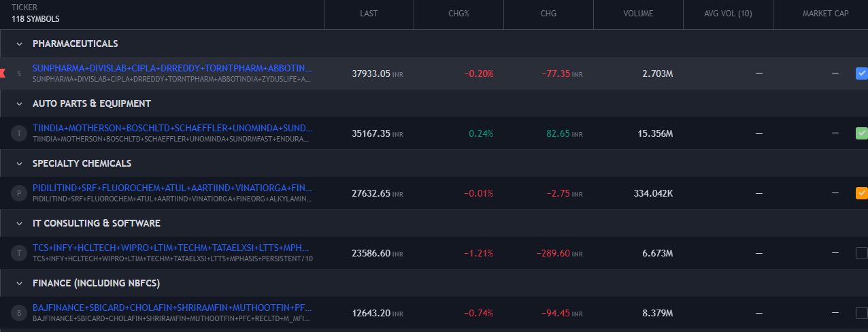
Task: Collapse the IT Consulting & Software chevron
Action: coord(19,223)
